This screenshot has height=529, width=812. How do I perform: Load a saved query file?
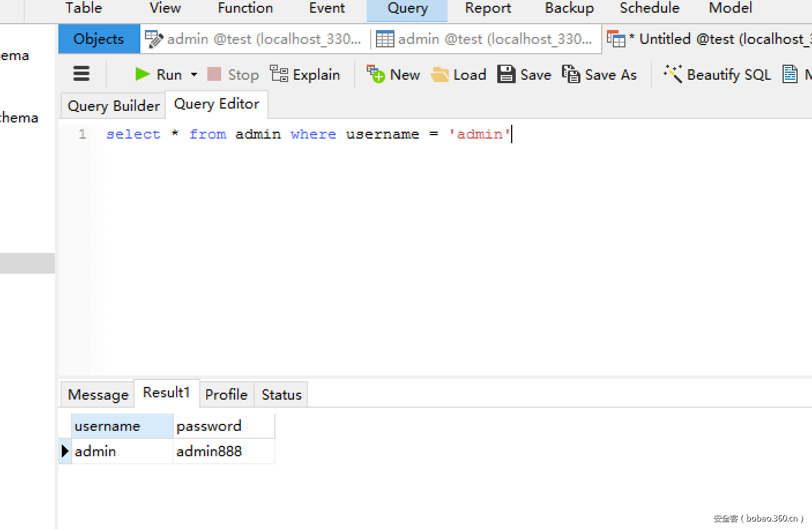click(458, 74)
